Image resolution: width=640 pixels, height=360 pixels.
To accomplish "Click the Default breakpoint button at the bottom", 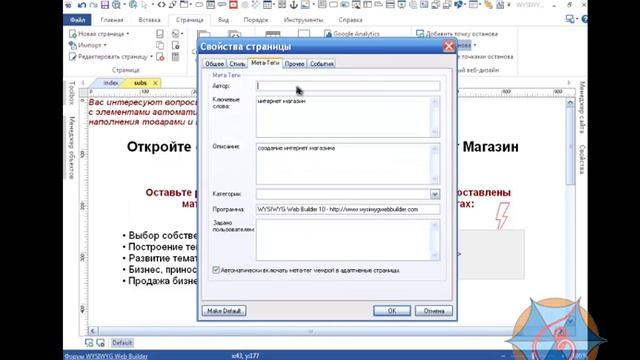I will [x=122, y=343].
